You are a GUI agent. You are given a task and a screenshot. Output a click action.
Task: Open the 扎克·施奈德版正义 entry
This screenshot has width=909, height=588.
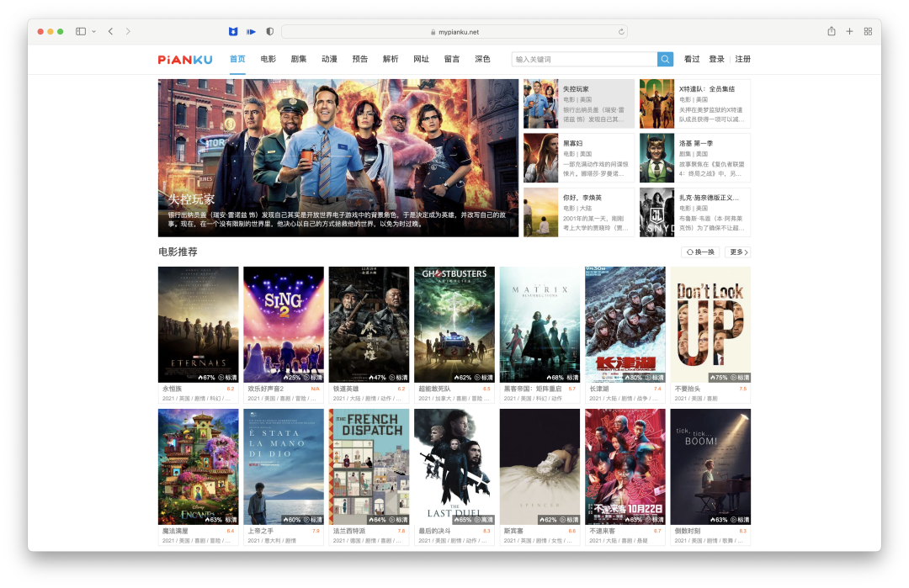[694, 212]
